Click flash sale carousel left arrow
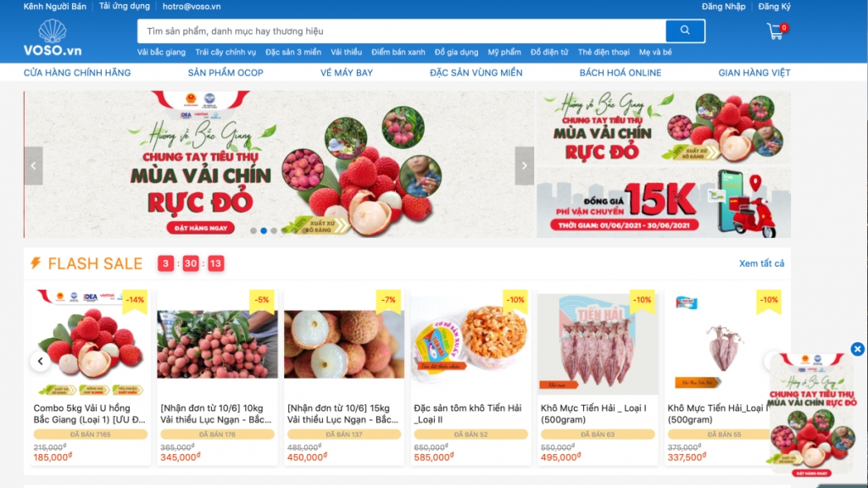868x488 pixels. pos(41,361)
